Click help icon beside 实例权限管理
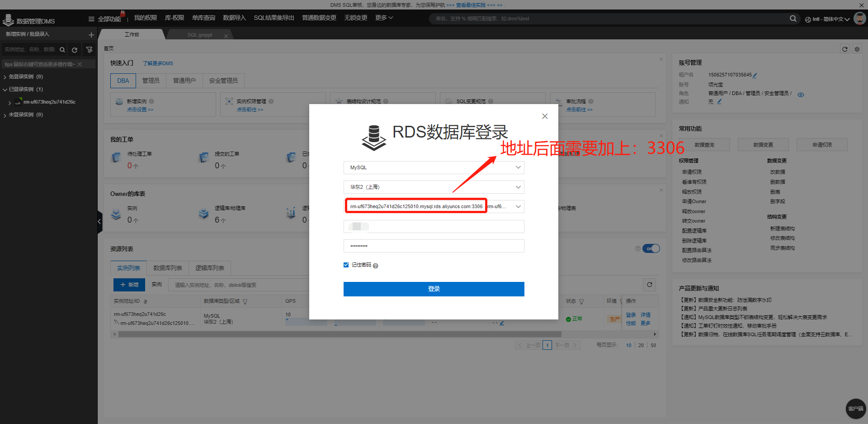 point(271,101)
